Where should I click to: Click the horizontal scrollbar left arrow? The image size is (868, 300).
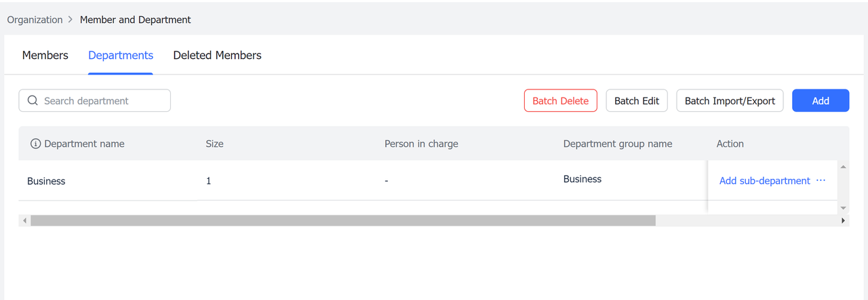pos(25,221)
